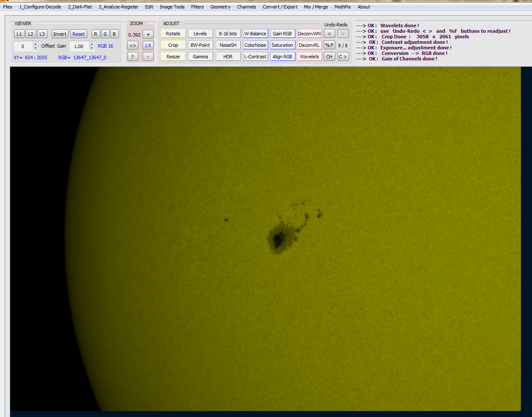Open the Geometry menu
This screenshot has width=532, height=417.
point(220,6)
